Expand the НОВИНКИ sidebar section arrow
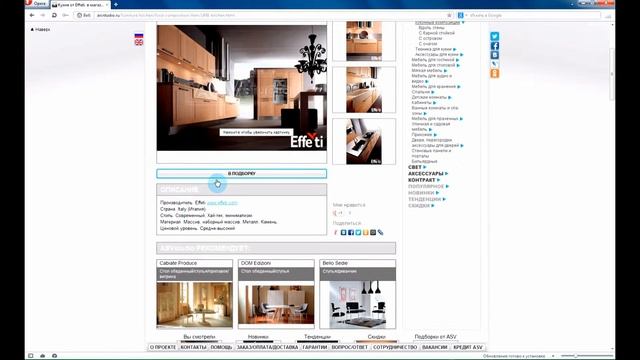Viewport: 640px width, 360px height. coord(437,193)
